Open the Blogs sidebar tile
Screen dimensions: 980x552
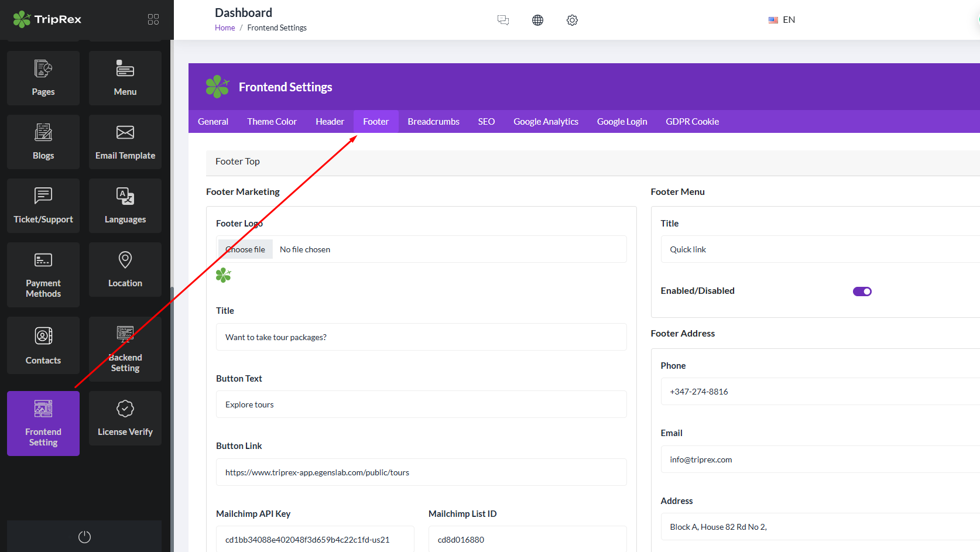[43, 142]
